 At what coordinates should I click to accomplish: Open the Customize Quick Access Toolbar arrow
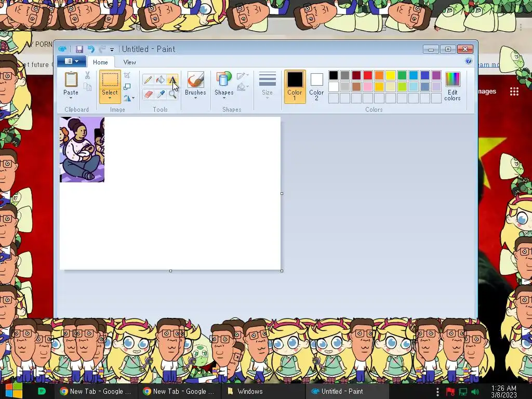click(x=112, y=49)
